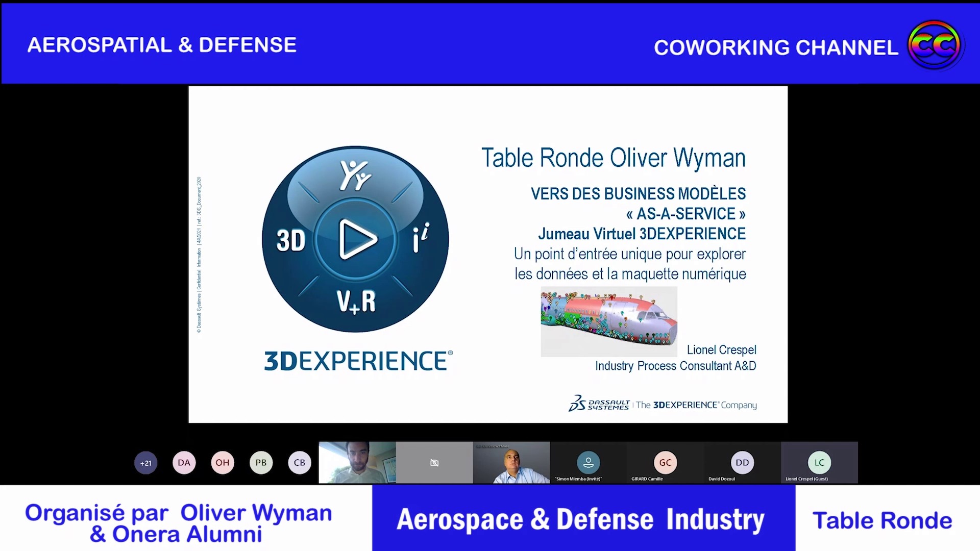Click the Table Ronde Oliver Wyman slide title
The image size is (980, 551).
pos(614,158)
